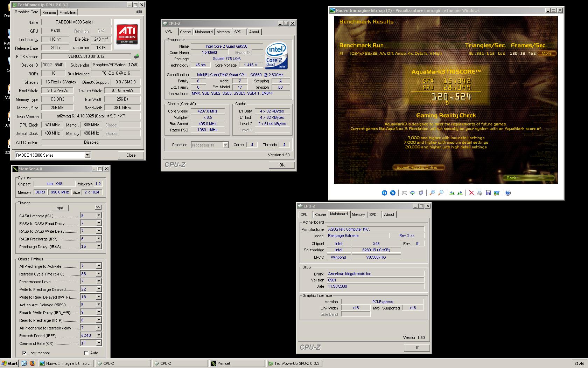Toggle Lock mchbar checkbox in MemSet
This screenshot has height=368, width=588.
point(24,353)
